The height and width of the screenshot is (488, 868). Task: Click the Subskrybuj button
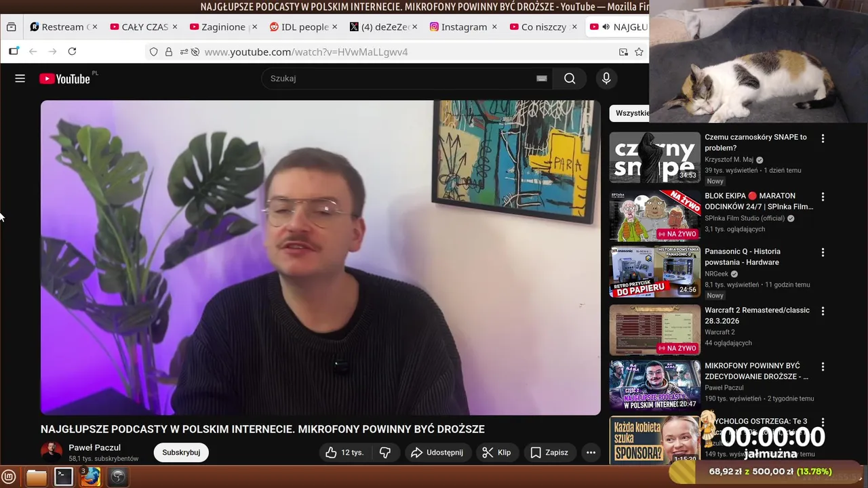pyautogui.click(x=181, y=453)
